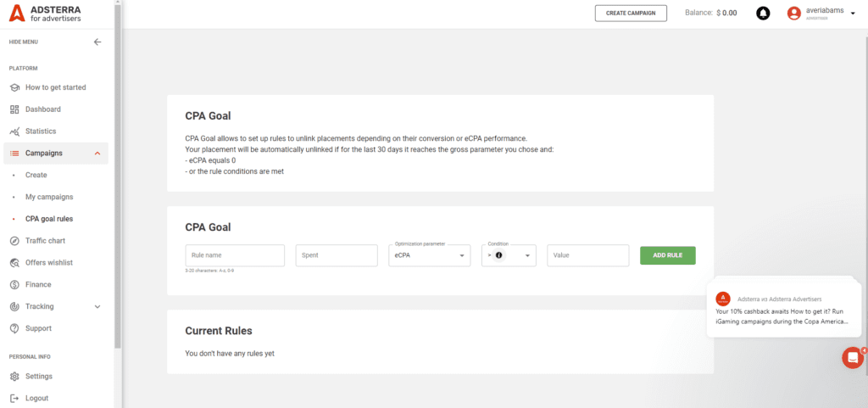Open How to get started page
This screenshot has height=408, width=868.
pos(55,87)
